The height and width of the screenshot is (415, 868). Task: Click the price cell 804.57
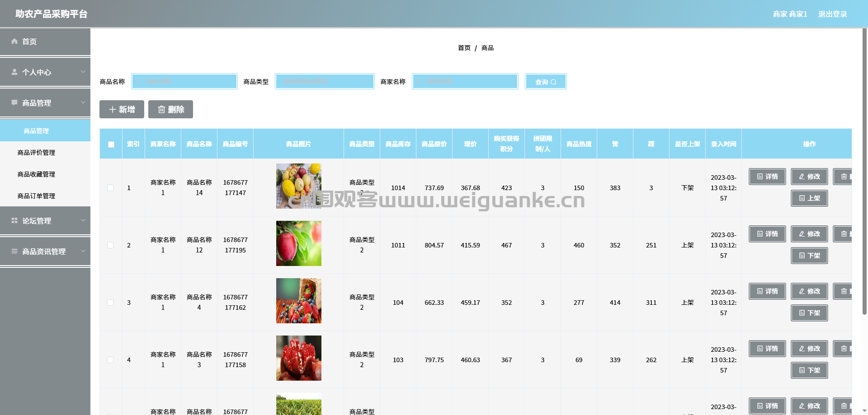(x=434, y=245)
